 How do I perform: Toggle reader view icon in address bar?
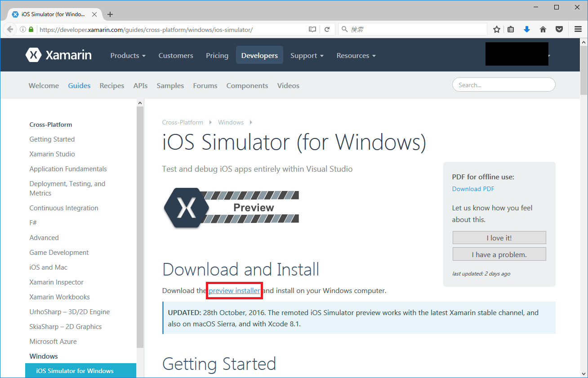[312, 29]
